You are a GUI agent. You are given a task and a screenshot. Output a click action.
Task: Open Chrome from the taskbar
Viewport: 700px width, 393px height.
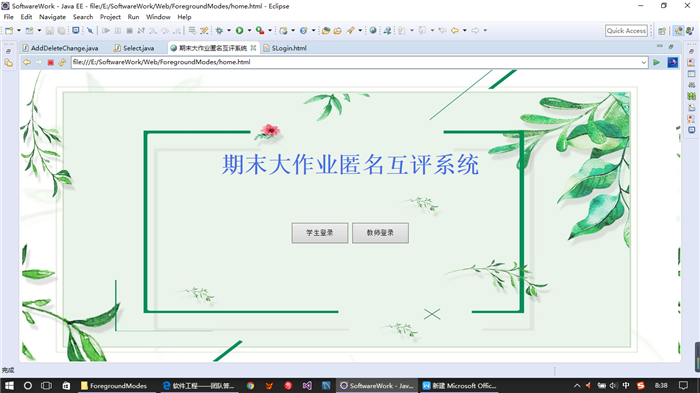coord(250,385)
